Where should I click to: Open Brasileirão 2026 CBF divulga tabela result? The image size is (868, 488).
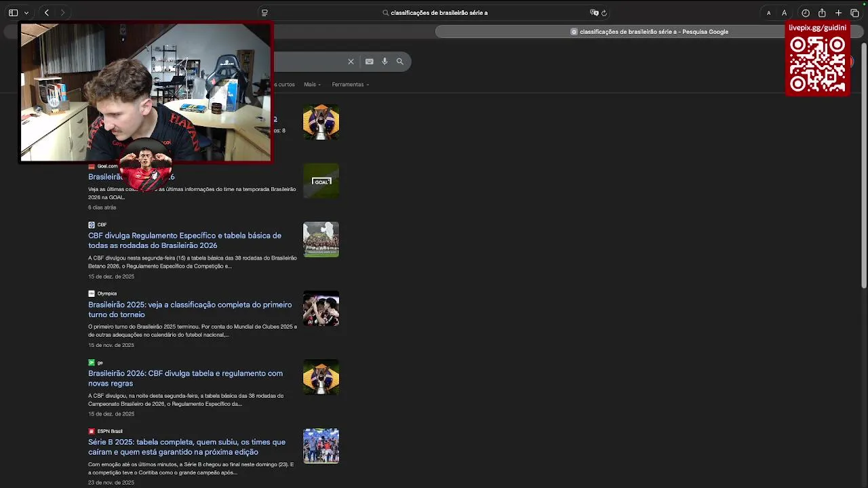185,378
